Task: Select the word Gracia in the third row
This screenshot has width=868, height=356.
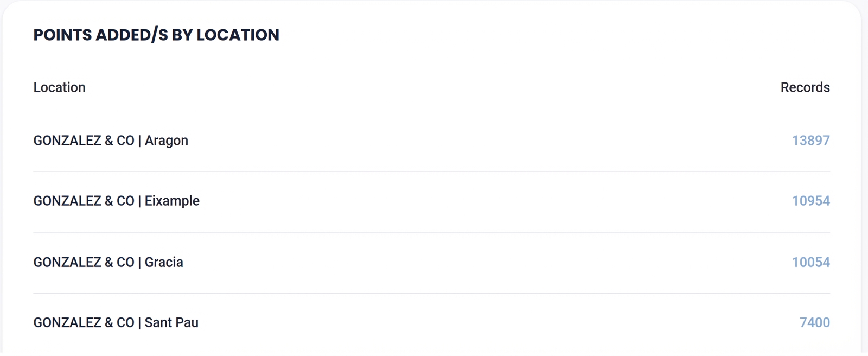Action: coord(164,262)
